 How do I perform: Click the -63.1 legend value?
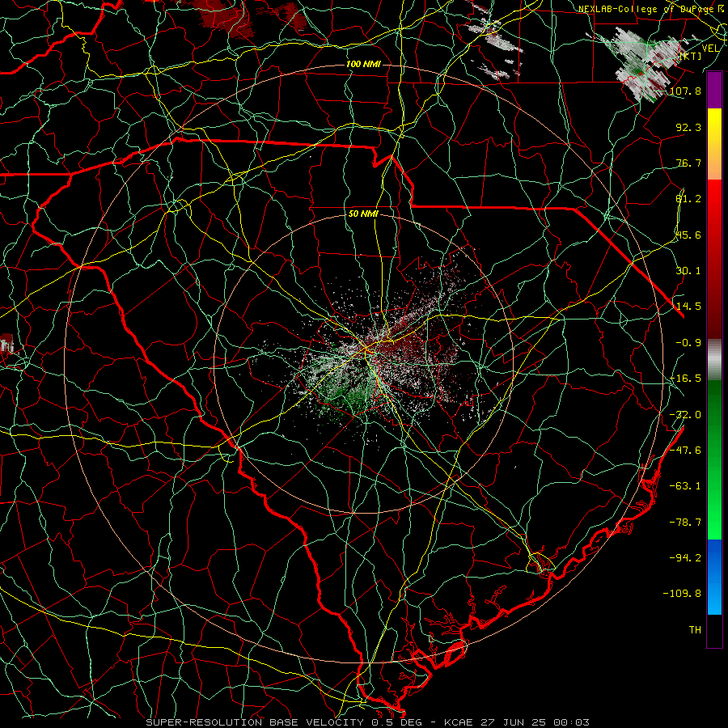pyautogui.click(x=685, y=486)
